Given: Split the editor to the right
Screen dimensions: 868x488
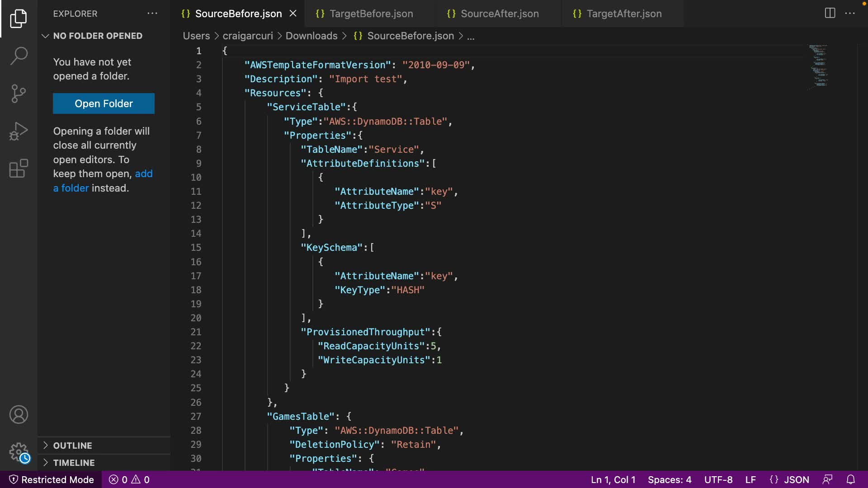Looking at the screenshot, I should pyautogui.click(x=830, y=13).
